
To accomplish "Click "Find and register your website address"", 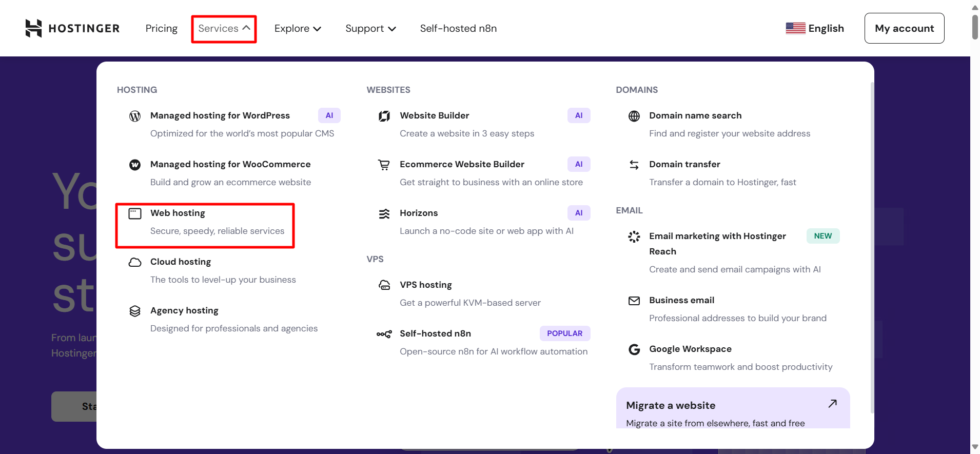I will point(730,133).
